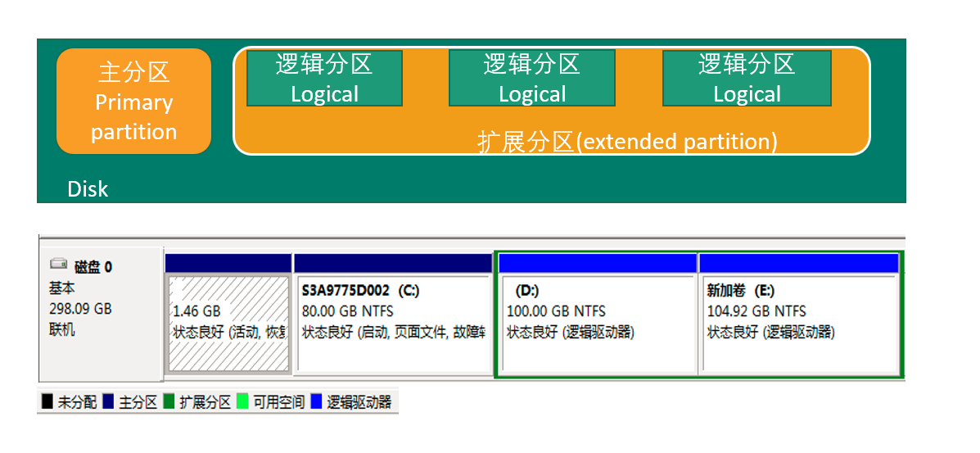
Task: Click the dark green 扩展分区 legend swatch
Action: 169,401
